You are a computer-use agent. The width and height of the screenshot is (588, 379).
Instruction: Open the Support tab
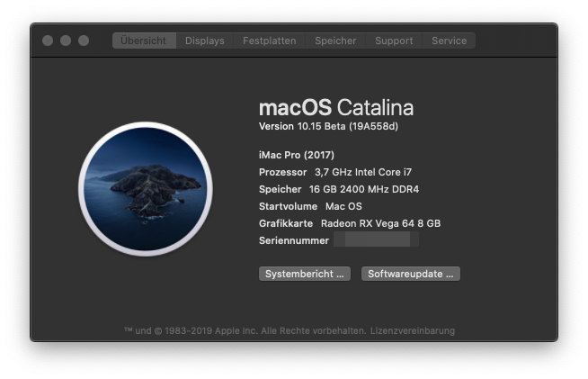pyautogui.click(x=394, y=41)
